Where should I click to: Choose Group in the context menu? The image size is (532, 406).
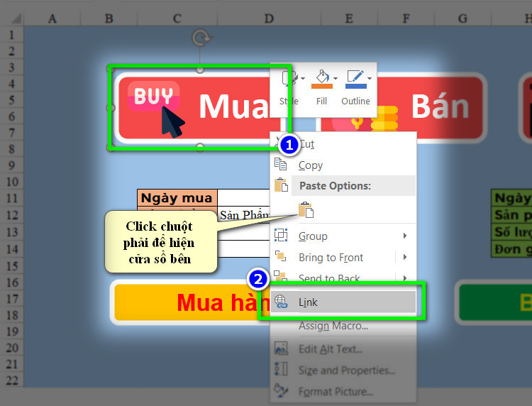(343, 236)
